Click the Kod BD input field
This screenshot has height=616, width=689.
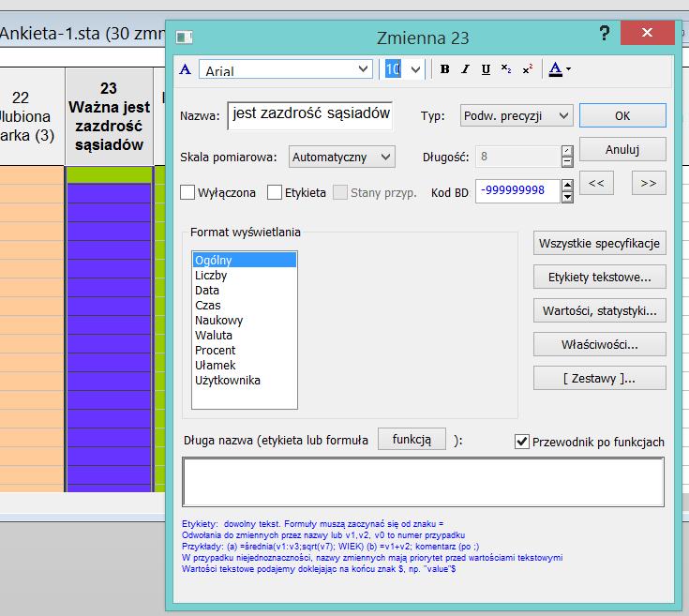517,190
